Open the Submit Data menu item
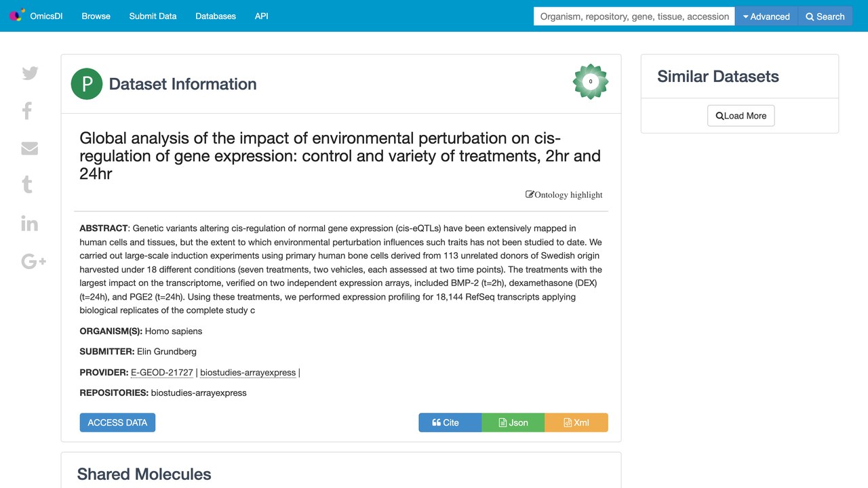This screenshot has height=488, width=868. tap(153, 16)
